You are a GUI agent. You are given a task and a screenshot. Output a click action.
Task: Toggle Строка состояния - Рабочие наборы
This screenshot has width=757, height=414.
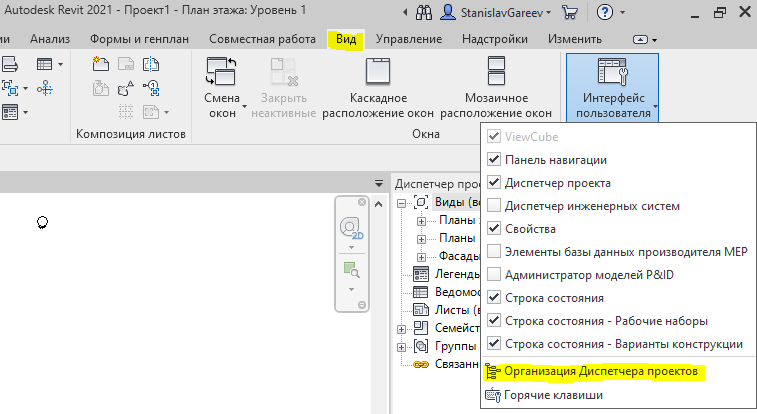[493, 320]
